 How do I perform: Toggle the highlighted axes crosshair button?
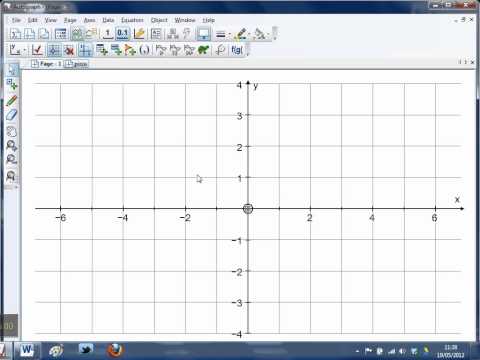coord(86,50)
